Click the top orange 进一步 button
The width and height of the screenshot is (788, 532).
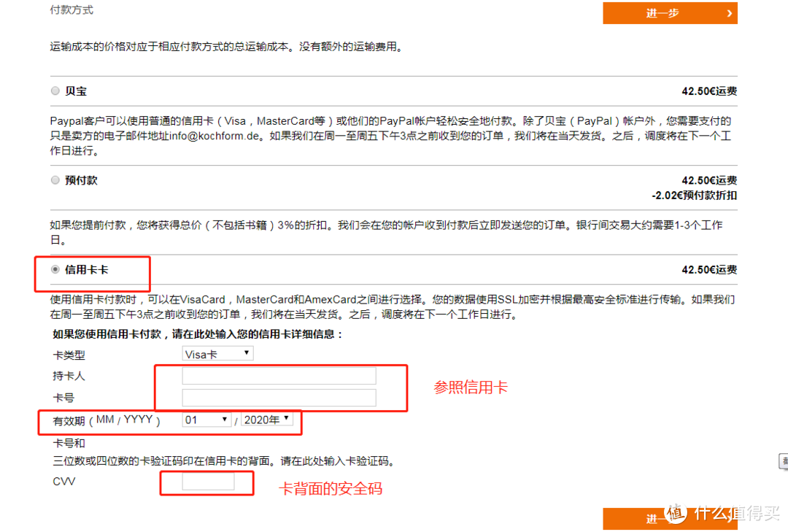[x=669, y=13]
